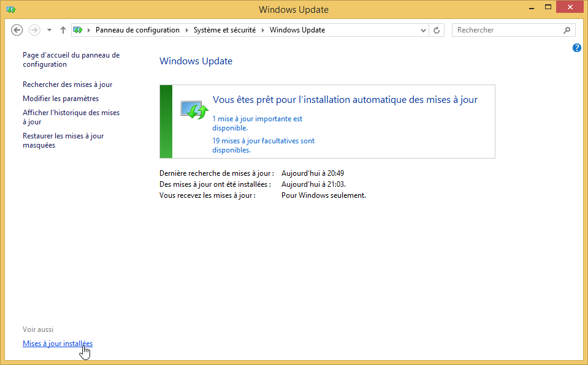Click the Windows Update breadcrumb
This screenshot has height=365, width=588.
[297, 30]
